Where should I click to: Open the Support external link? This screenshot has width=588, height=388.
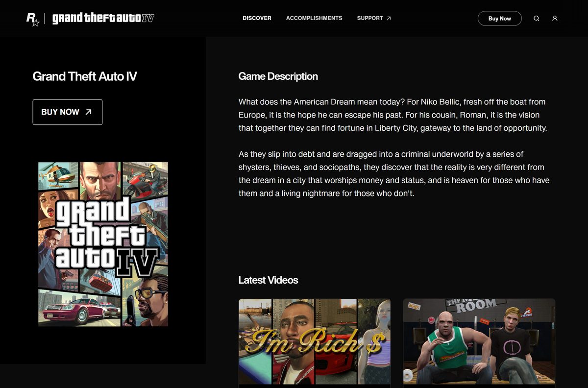[374, 18]
